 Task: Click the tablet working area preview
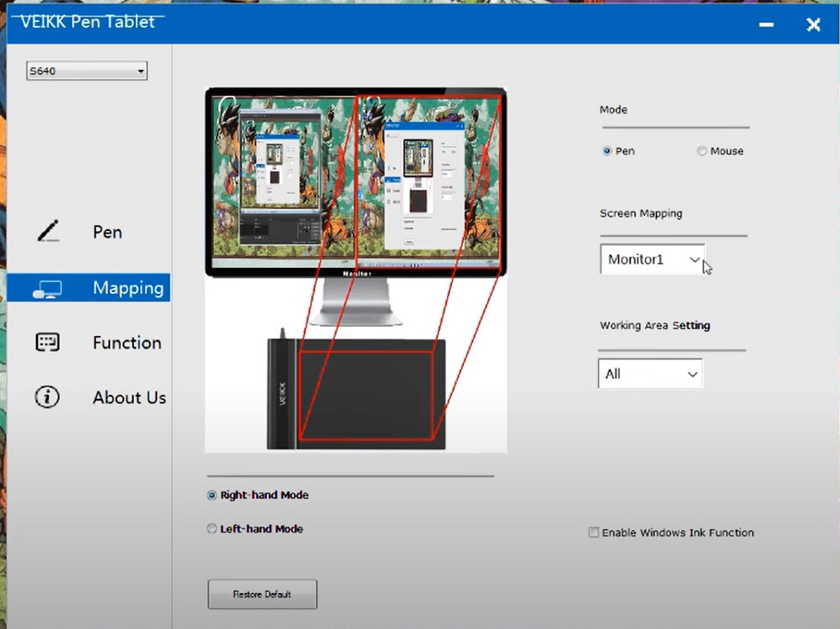[366, 396]
